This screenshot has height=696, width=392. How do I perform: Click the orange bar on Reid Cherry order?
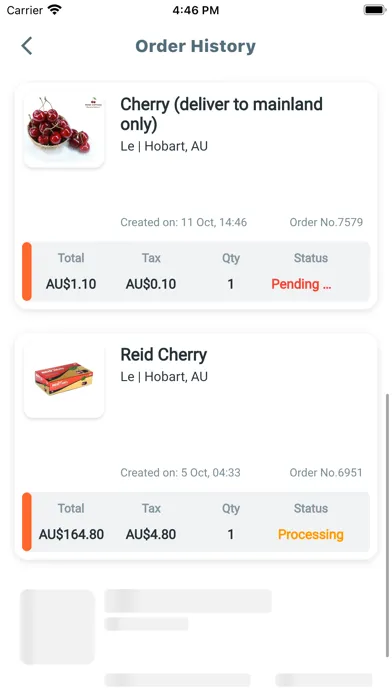coord(27,522)
